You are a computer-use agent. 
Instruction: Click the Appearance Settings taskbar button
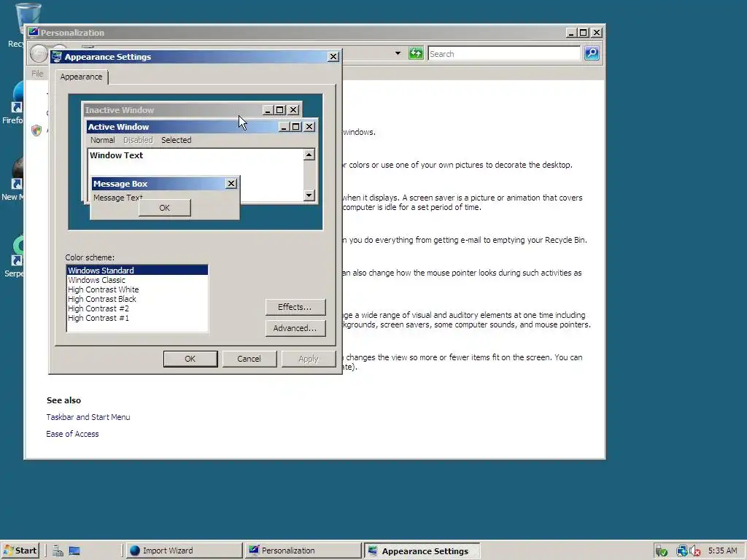pyautogui.click(x=422, y=551)
